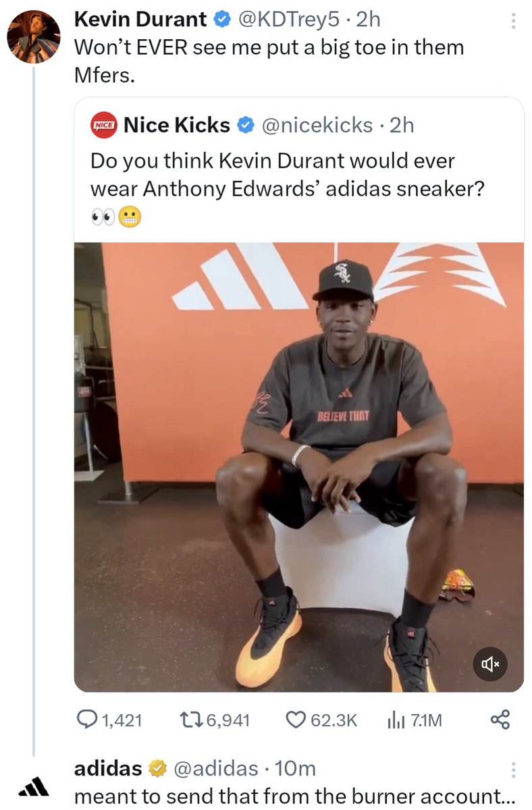The width and height of the screenshot is (532, 810).
Task: Tap the retweet arrows icon
Action: pyautogui.click(x=190, y=720)
